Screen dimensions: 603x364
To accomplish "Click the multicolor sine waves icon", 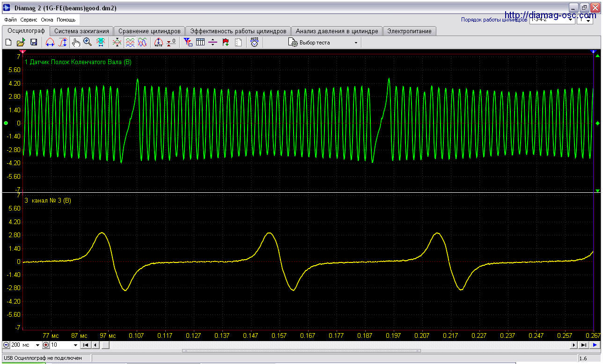I will point(142,43).
